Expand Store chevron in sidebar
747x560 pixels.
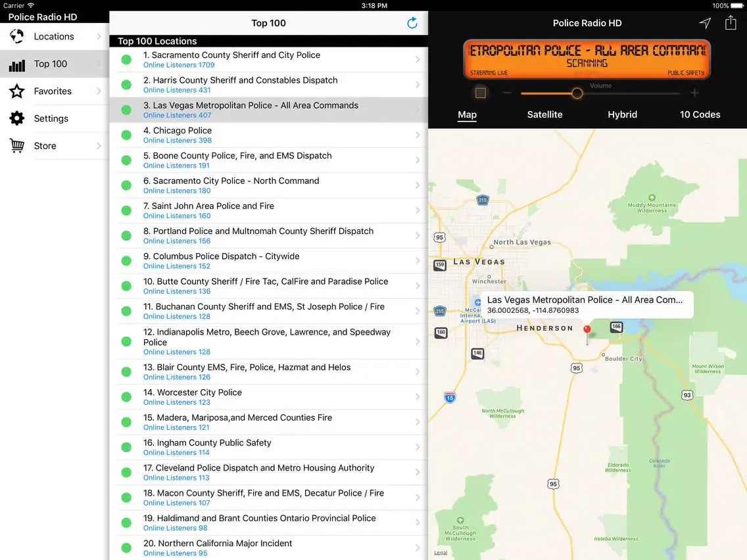99,146
